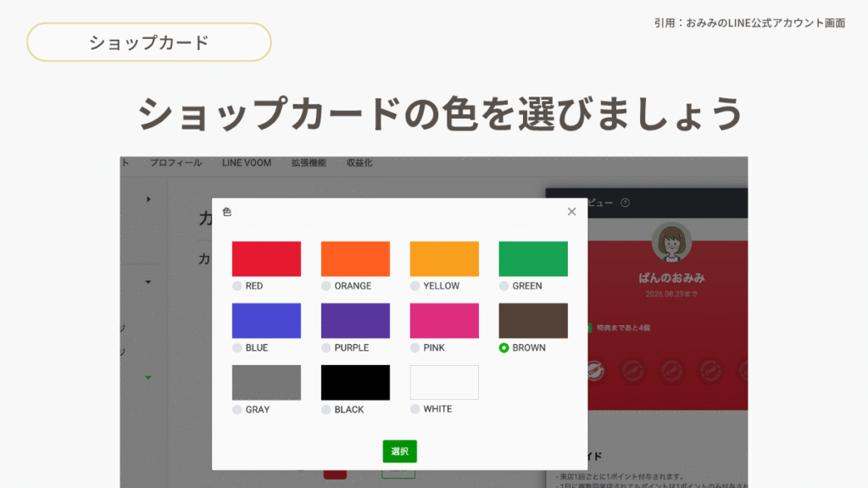The image size is (868, 488).
Task: Collapse the green down-arrow sidebar section
Action: (148, 377)
